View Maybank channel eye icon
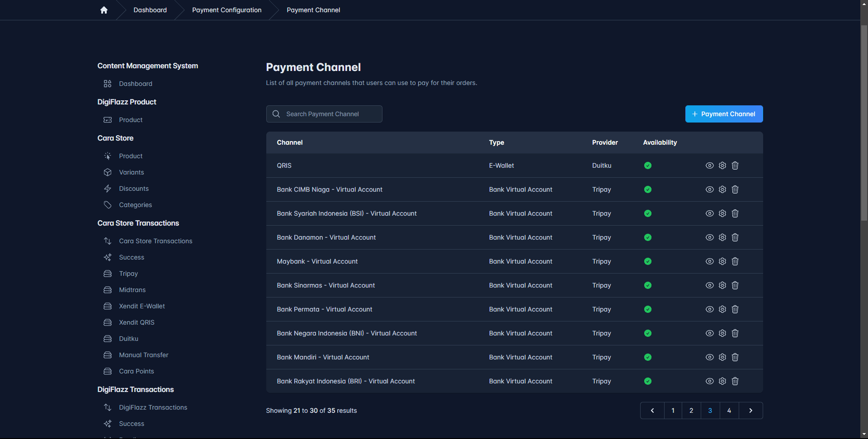Viewport: 868px width, 439px height. 710,261
